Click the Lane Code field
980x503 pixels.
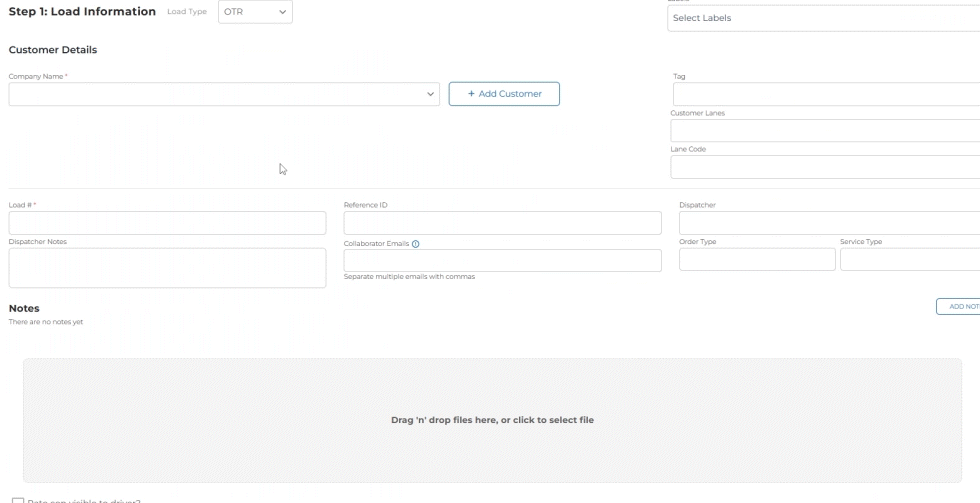pos(825,167)
